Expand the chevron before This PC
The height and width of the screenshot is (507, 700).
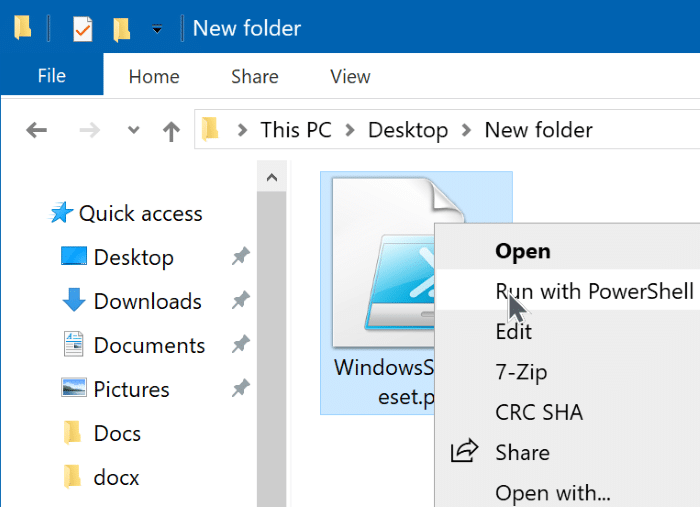point(242,130)
